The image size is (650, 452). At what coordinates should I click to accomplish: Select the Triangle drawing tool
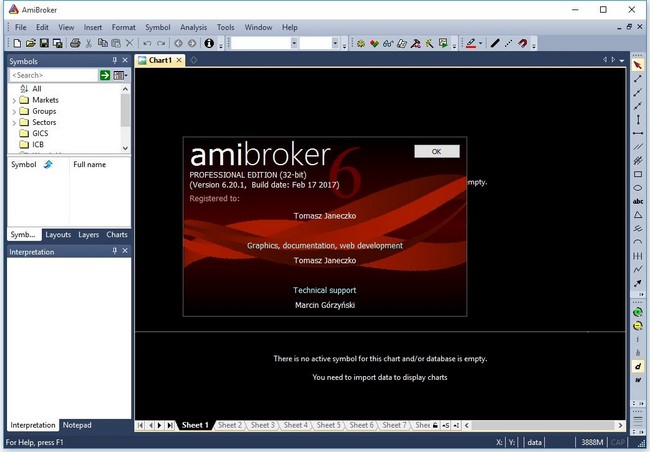(638, 215)
